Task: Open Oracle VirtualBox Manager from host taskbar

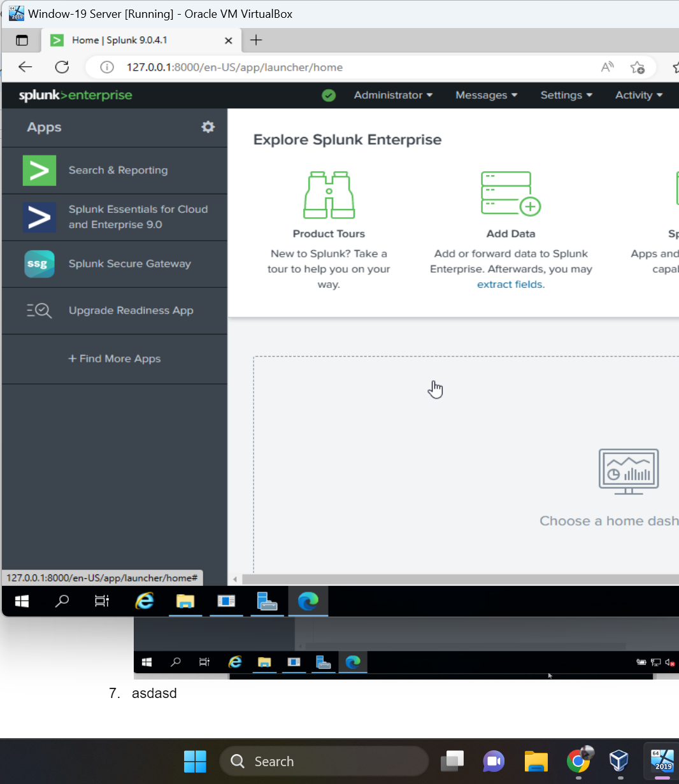Action: pos(619,761)
